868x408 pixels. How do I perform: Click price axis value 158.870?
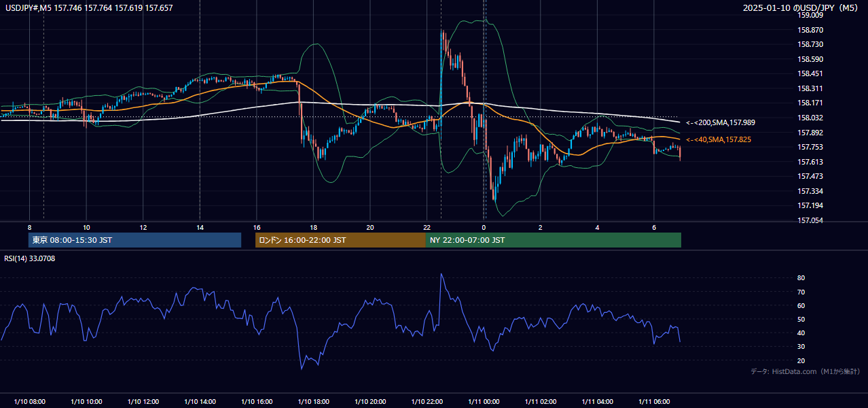pos(810,30)
